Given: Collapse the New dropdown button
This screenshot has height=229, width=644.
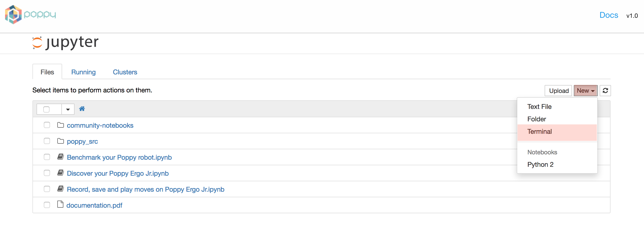Looking at the screenshot, I should [x=586, y=91].
